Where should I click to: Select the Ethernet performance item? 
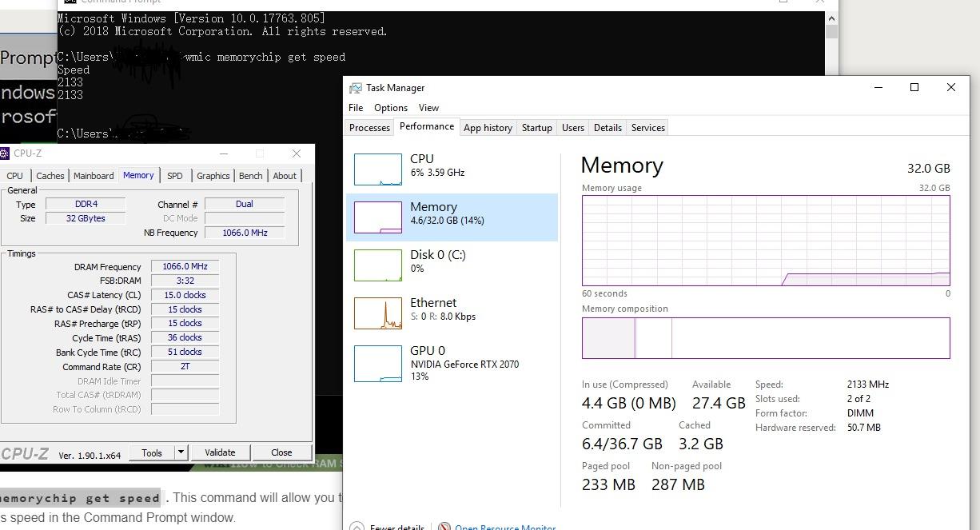click(452, 313)
